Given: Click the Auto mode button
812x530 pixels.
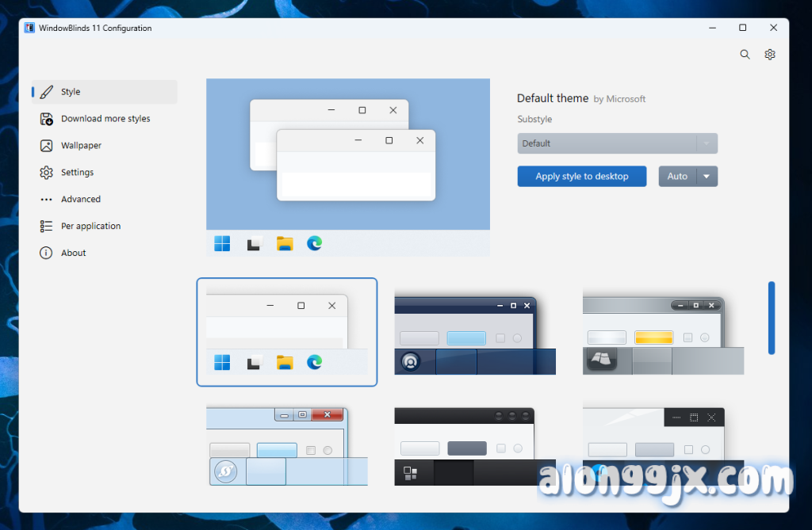Looking at the screenshot, I should click(x=677, y=177).
